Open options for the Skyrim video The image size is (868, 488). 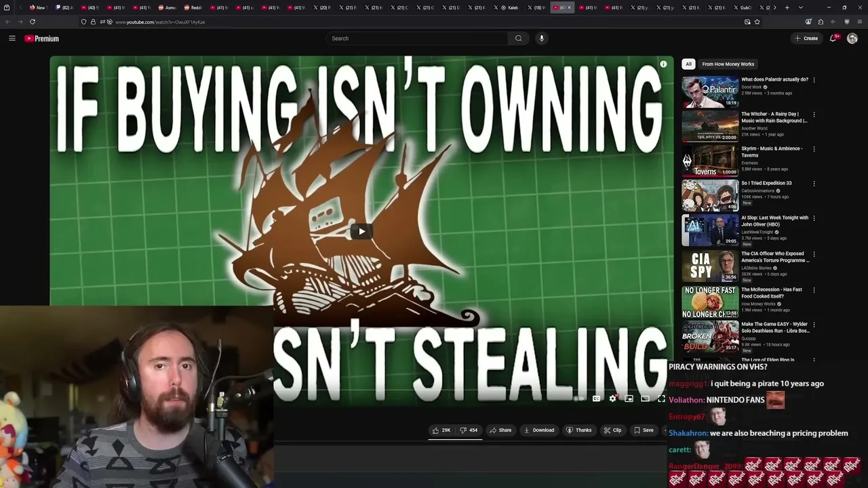814,149
